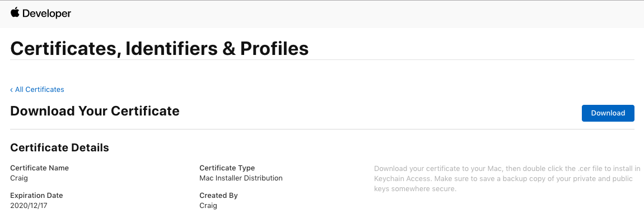Image resolution: width=644 pixels, height=222 pixels.
Task: Click the Created By label
Action: click(x=218, y=196)
